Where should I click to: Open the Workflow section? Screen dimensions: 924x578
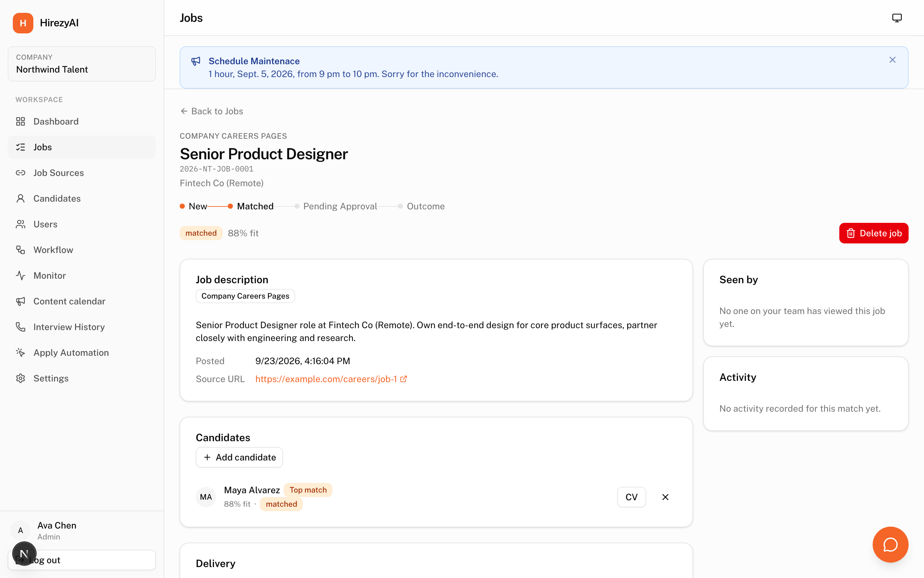pos(82,250)
